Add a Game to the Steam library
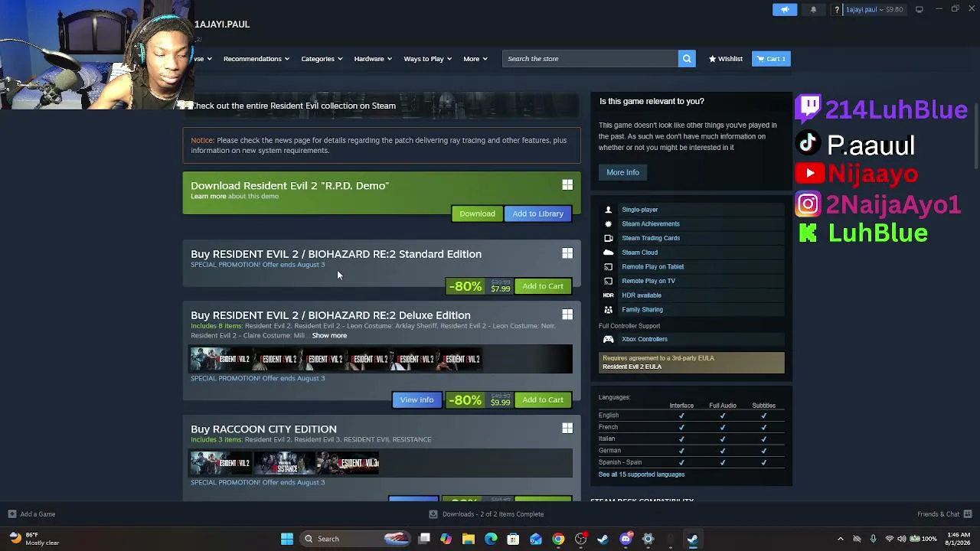980x551 pixels. (x=31, y=514)
